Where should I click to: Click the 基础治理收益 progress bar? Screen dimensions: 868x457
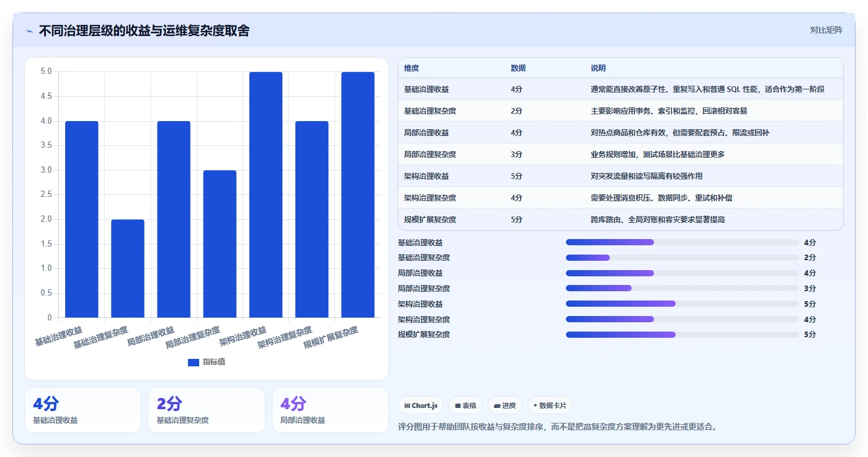tap(682, 242)
